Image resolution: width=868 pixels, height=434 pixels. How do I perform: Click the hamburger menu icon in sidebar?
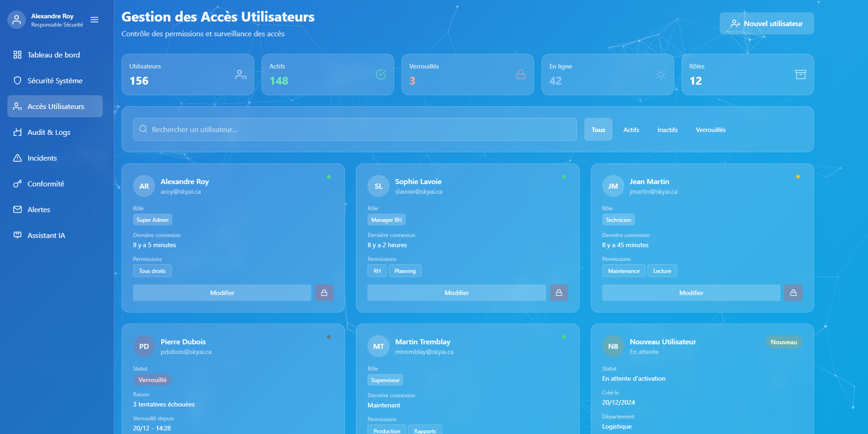click(94, 20)
